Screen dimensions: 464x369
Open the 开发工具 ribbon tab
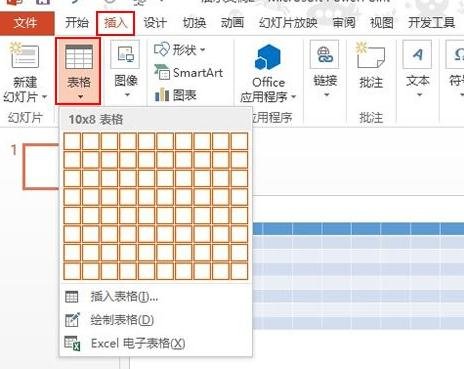(432, 23)
